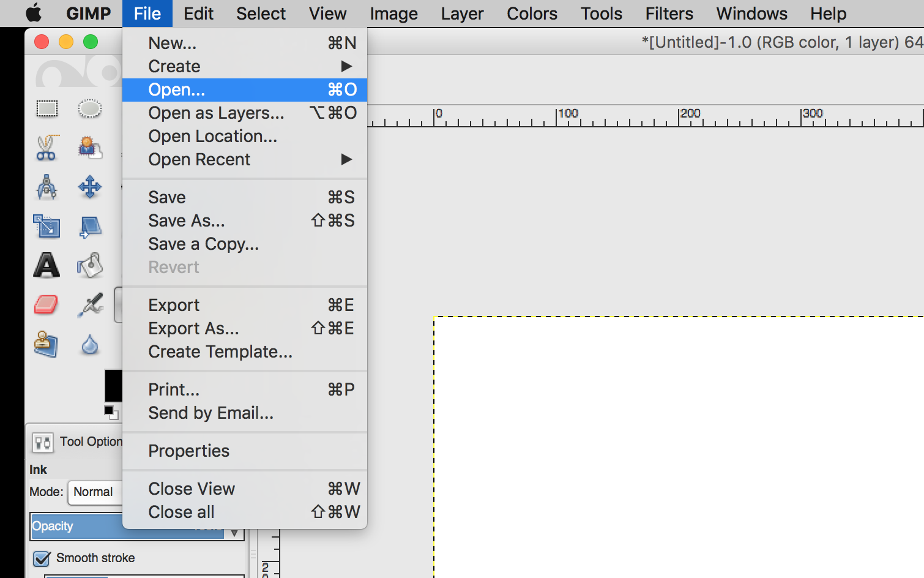The height and width of the screenshot is (578, 924).
Task: Choose Close View
Action: 245,489
